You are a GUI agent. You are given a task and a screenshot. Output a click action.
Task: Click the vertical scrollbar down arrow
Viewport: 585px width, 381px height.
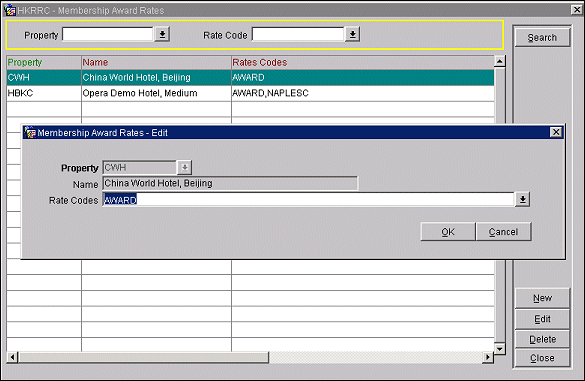500,349
